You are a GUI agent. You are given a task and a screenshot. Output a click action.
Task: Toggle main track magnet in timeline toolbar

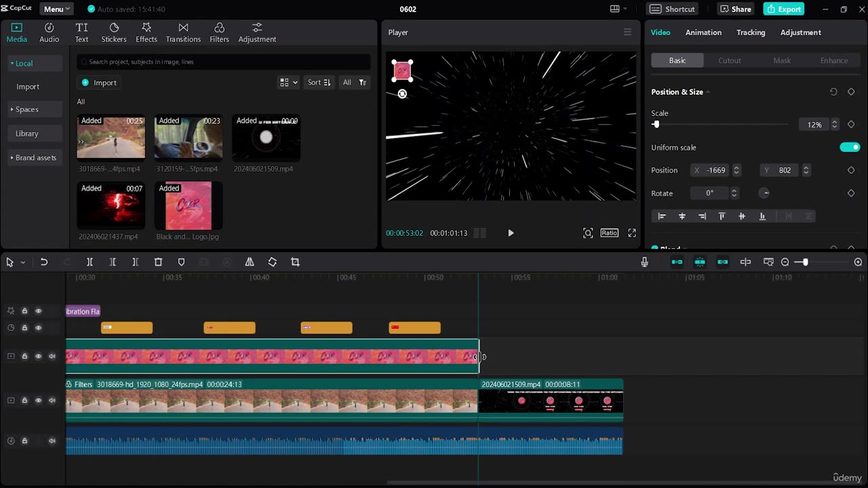677,262
